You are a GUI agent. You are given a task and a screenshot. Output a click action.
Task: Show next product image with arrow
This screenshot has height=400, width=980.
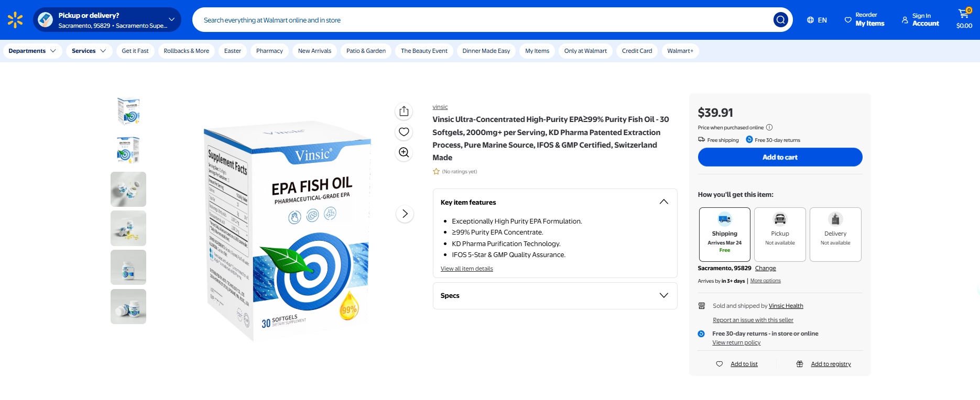405,214
